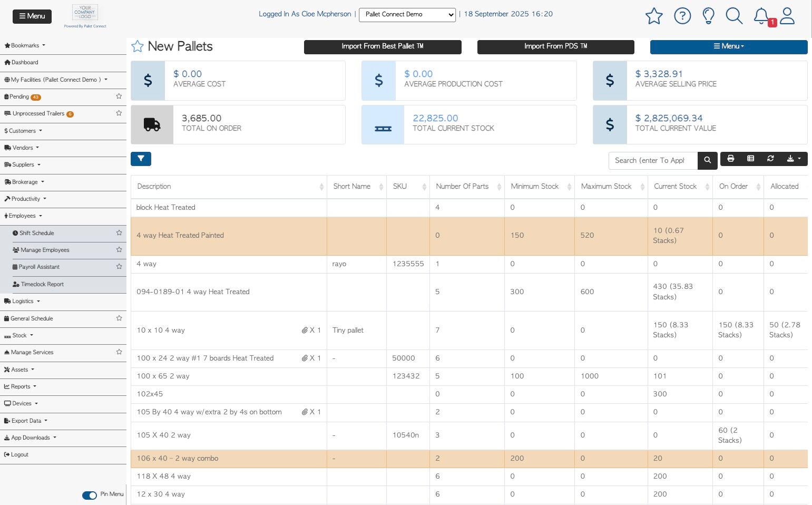Open the column list view icon
Image resolution: width=812 pixels, height=505 pixels.
click(x=751, y=159)
